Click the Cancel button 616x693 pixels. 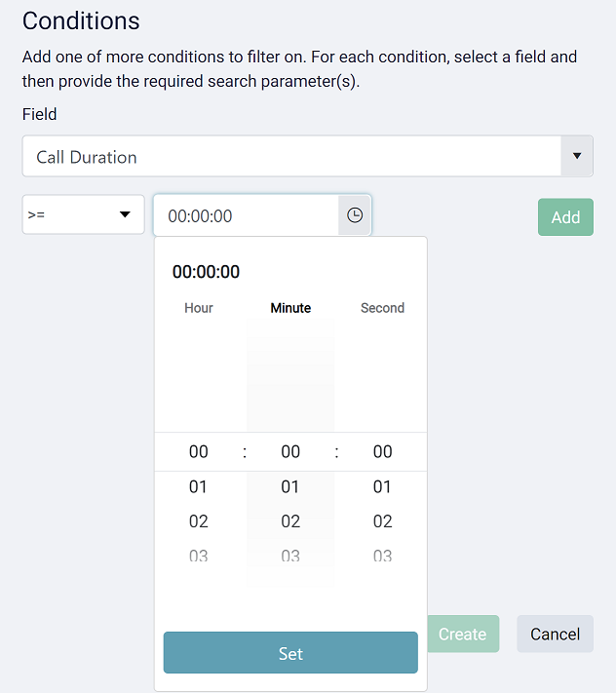click(x=555, y=635)
